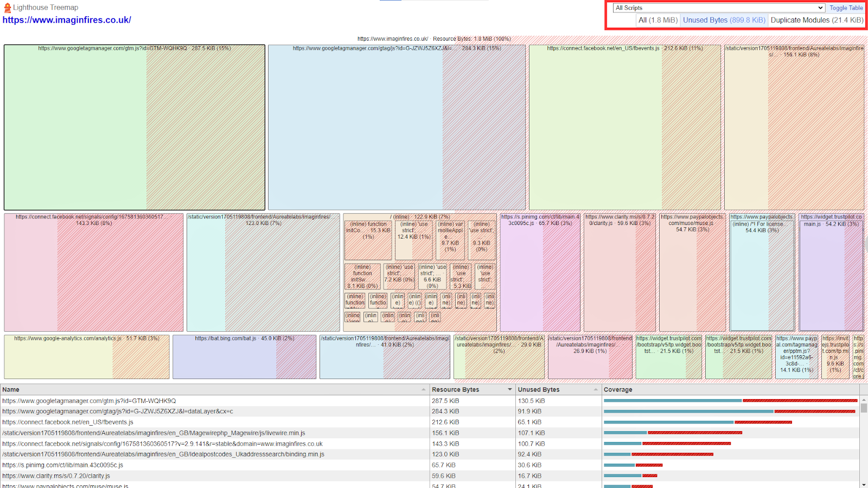This screenshot has height=488, width=868.
Task: Select the inline initSw function block (8.1 KiB)
Action: (x=362, y=277)
